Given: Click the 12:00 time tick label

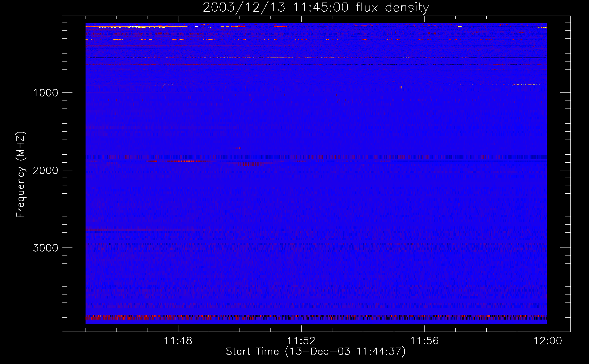Looking at the screenshot, I should (x=548, y=341).
